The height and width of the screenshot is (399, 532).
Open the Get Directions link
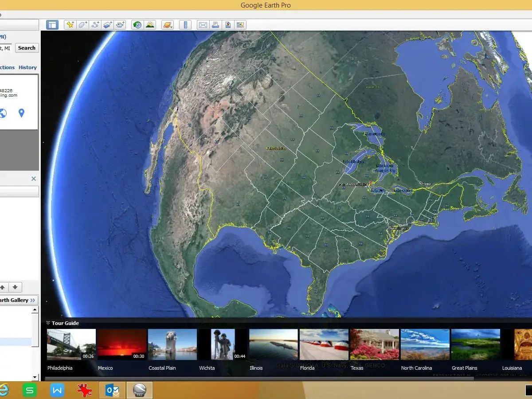7,67
